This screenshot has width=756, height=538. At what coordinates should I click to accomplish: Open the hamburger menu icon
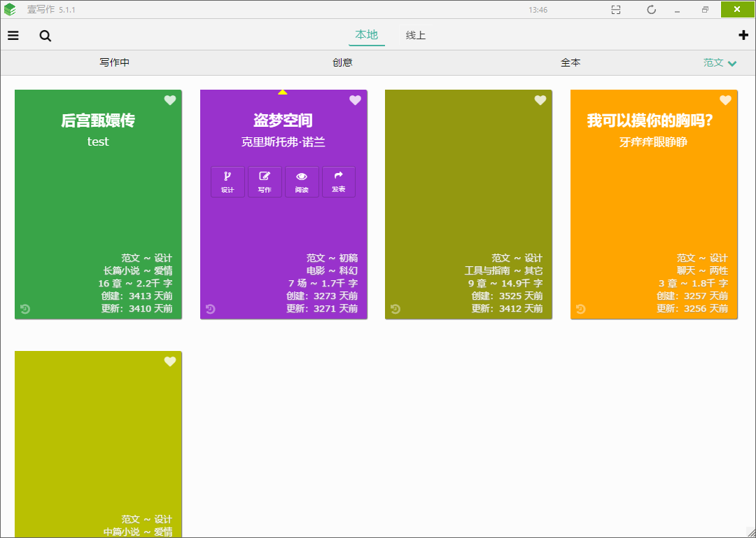pos(13,36)
